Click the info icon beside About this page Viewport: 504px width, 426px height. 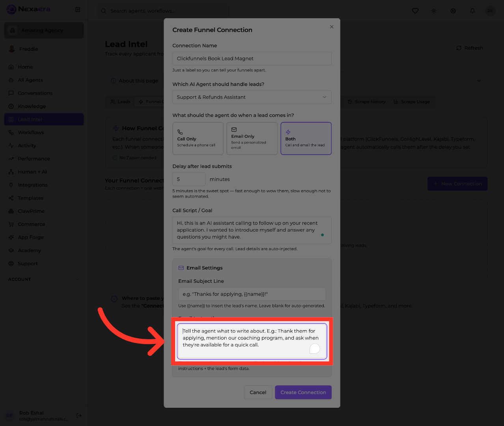(114, 81)
